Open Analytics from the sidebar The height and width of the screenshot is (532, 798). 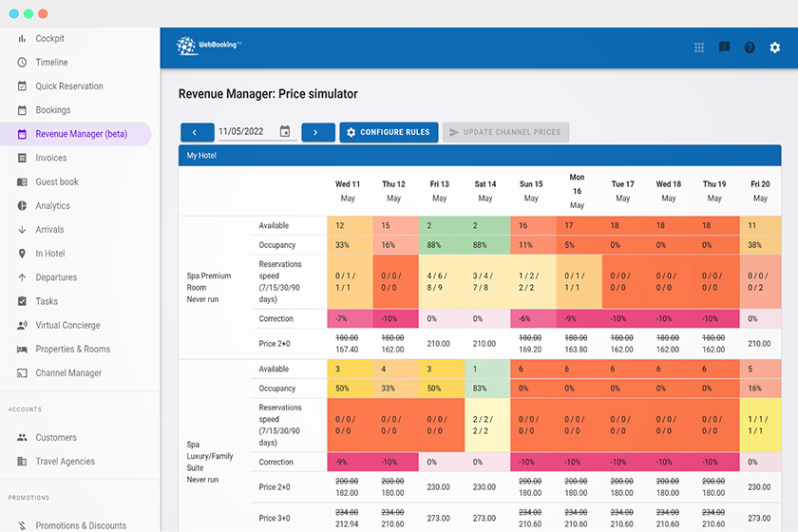click(52, 205)
